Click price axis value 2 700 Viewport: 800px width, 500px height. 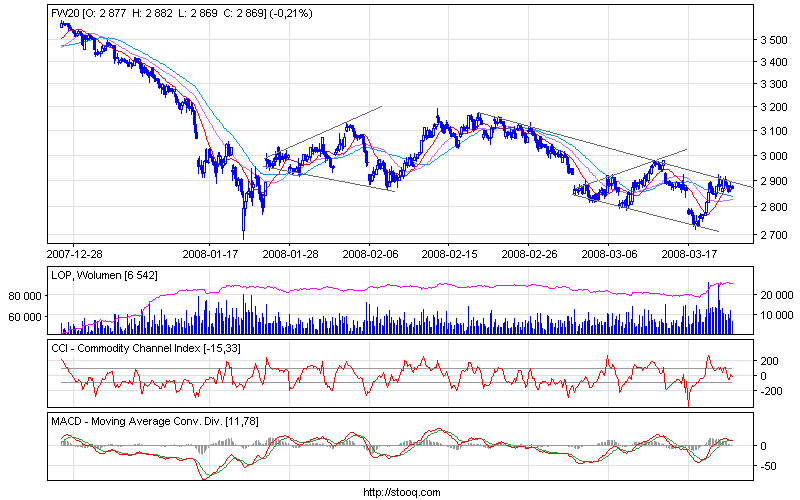(773, 235)
